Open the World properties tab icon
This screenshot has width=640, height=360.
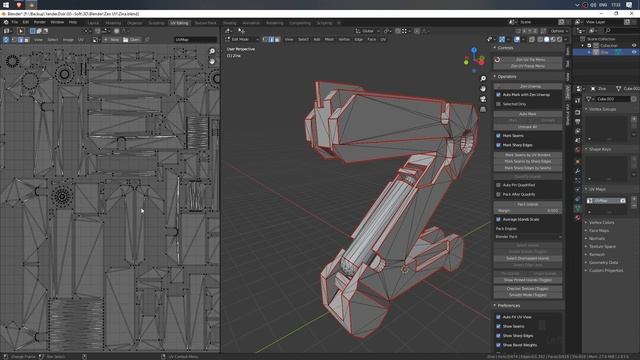578,149
